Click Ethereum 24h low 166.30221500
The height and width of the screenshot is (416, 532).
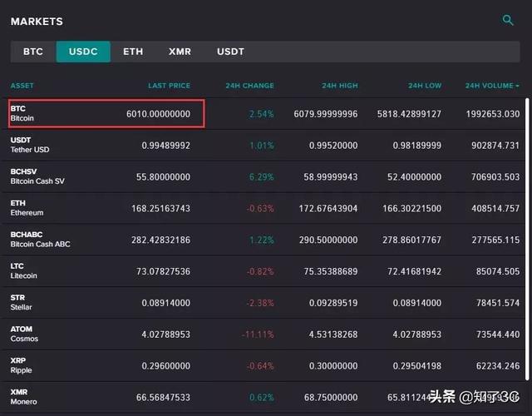(x=412, y=209)
